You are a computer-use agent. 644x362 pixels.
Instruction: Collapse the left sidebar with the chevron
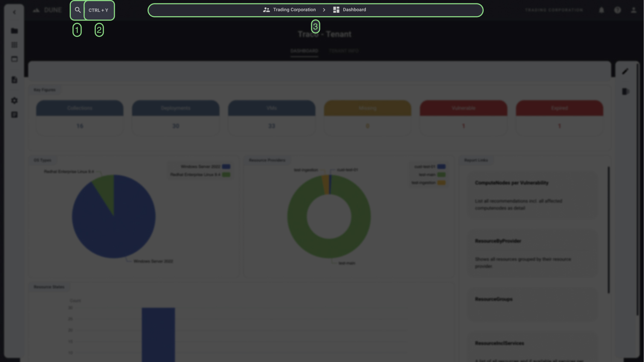[x=14, y=12]
